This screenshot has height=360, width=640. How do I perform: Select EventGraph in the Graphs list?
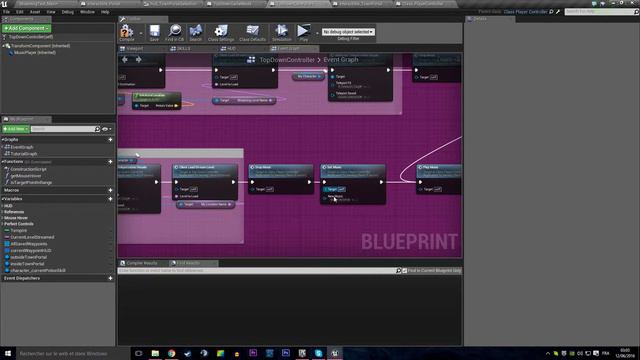coord(22,147)
